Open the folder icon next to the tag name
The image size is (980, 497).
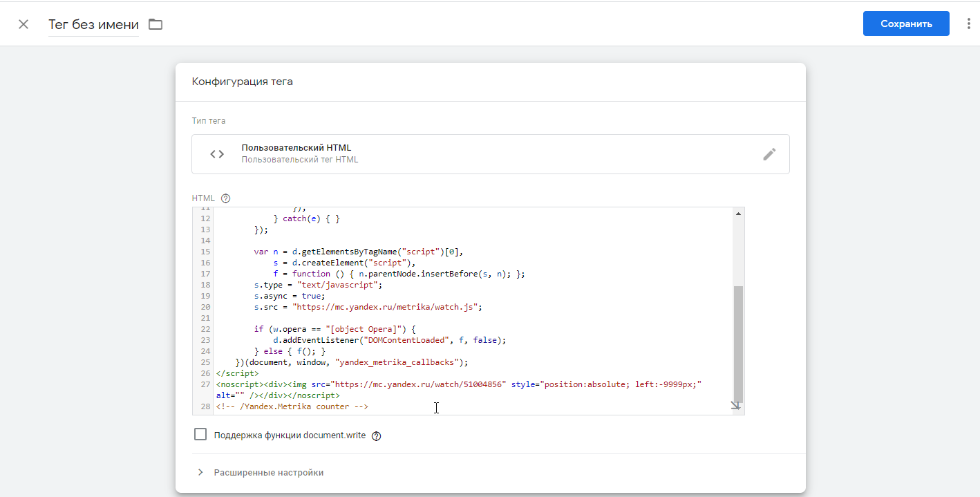point(156,24)
